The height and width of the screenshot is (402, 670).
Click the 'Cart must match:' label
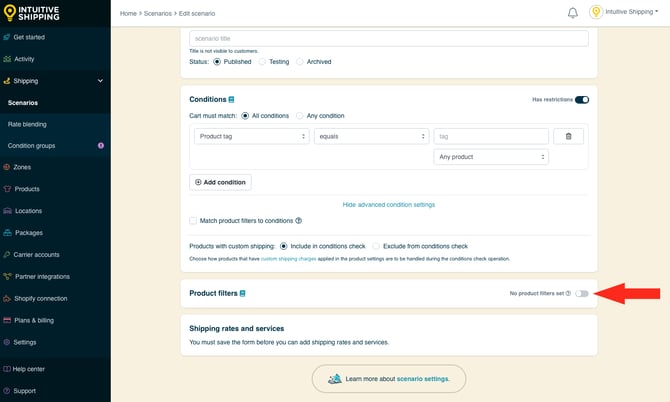click(x=213, y=116)
